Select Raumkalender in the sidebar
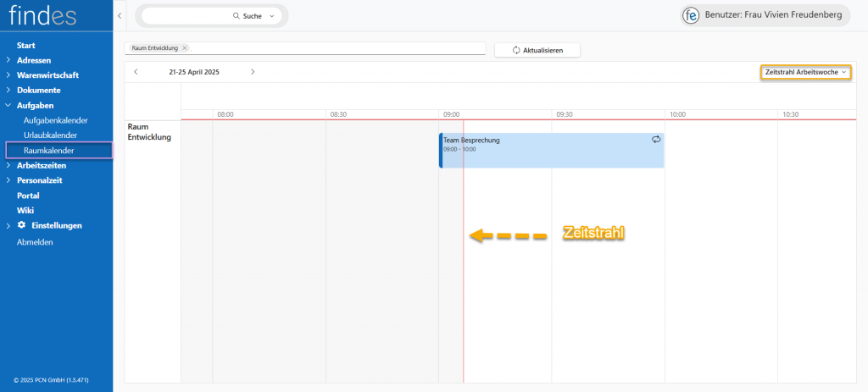 pyautogui.click(x=48, y=151)
